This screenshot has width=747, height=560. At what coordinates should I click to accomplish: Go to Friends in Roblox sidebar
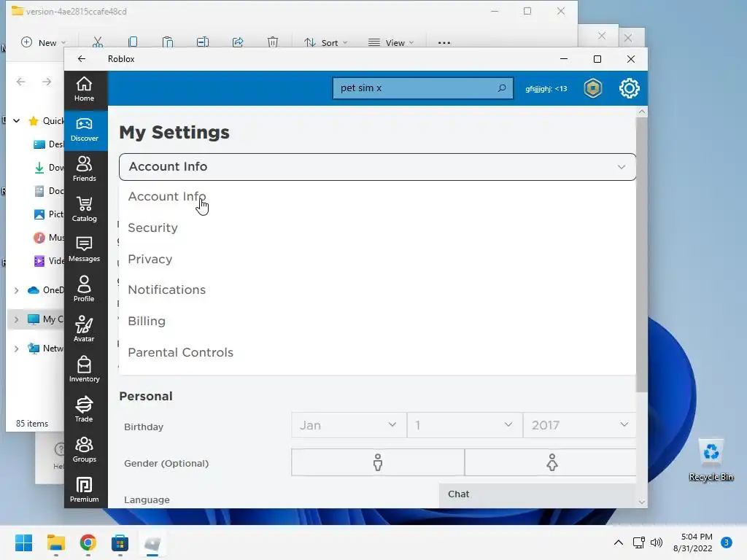pyautogui.click(x=85, y=169)
